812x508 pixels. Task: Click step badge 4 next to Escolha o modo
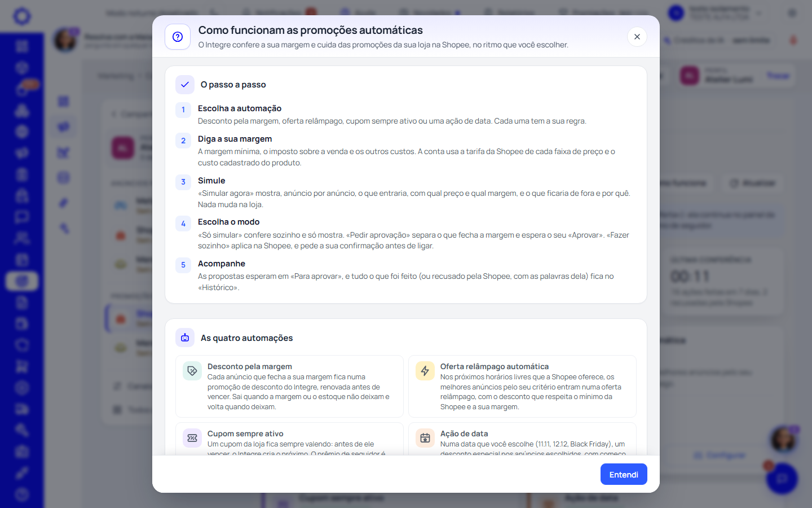(183, 224)
